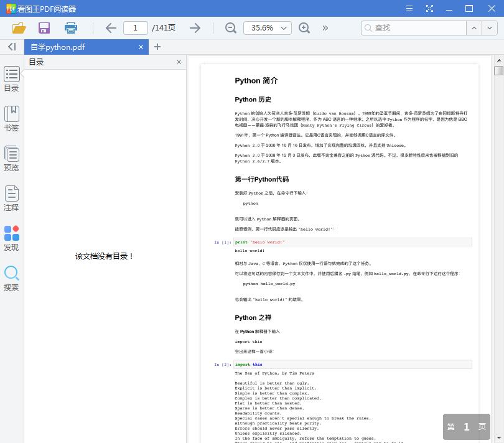Open the zoom percentage dropdown
504x443 pixels.
coord(283,28)
